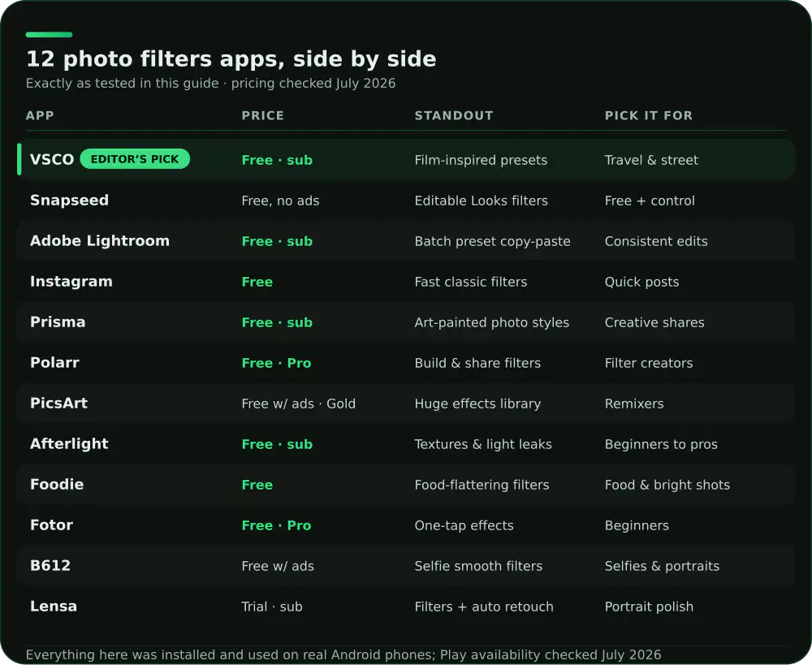Click the '12 photo filters apps, side by side' title
Screen dimensions: 812x665
click(231, 59)
